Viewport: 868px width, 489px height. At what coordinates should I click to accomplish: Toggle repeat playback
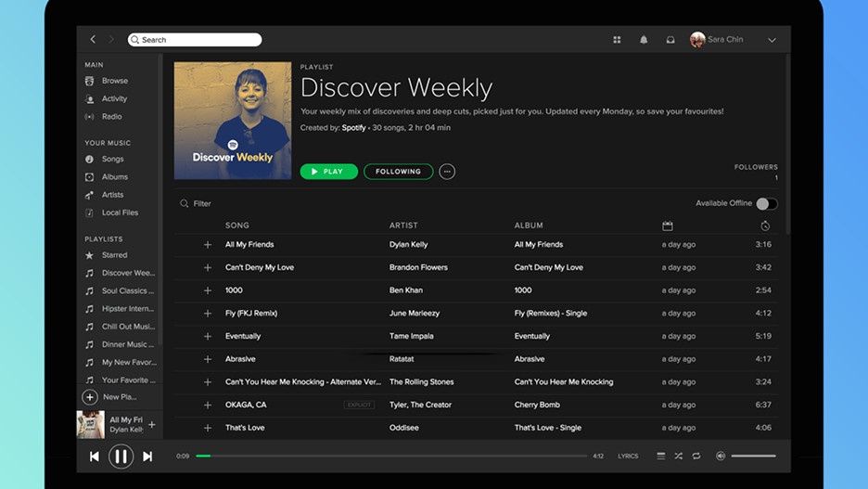point(696,457)
